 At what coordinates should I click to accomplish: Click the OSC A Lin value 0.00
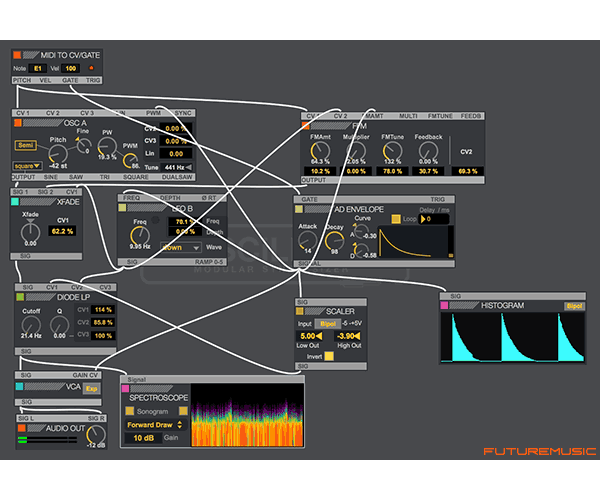pos(176,154)
